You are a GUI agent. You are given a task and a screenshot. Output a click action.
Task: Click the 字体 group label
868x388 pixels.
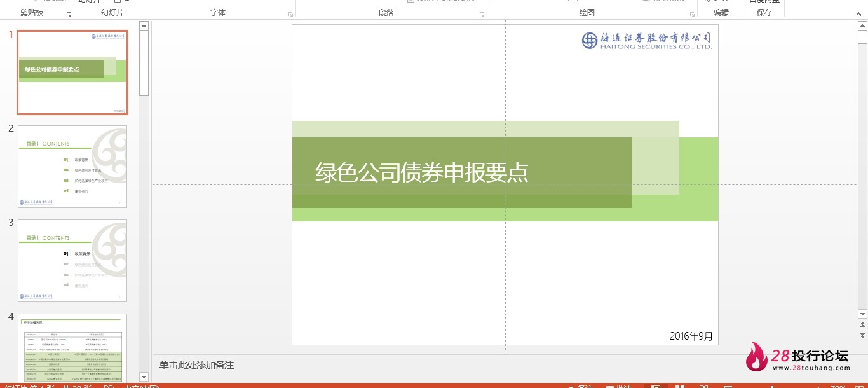[x=218, y=13]
